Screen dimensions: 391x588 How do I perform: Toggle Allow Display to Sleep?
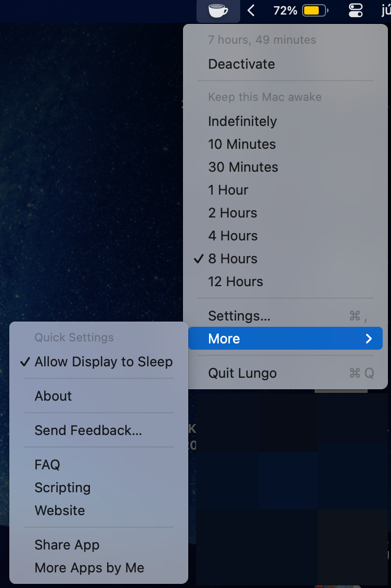point(99,362)
